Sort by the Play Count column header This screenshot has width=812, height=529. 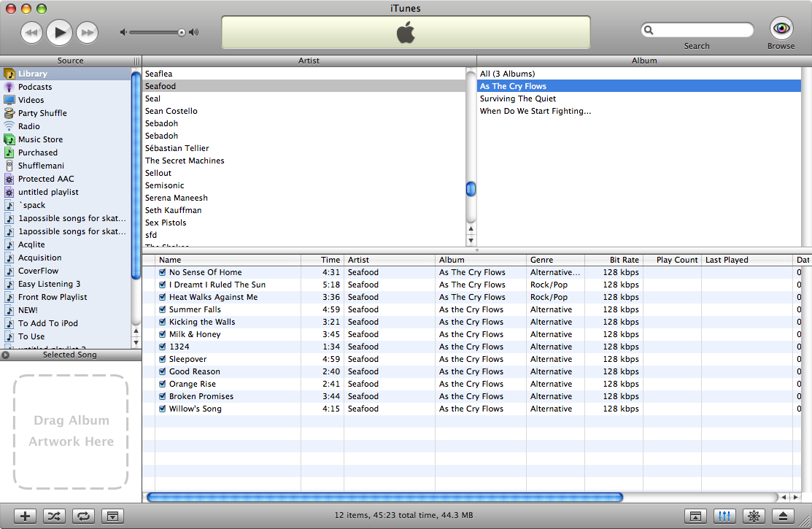672,260
